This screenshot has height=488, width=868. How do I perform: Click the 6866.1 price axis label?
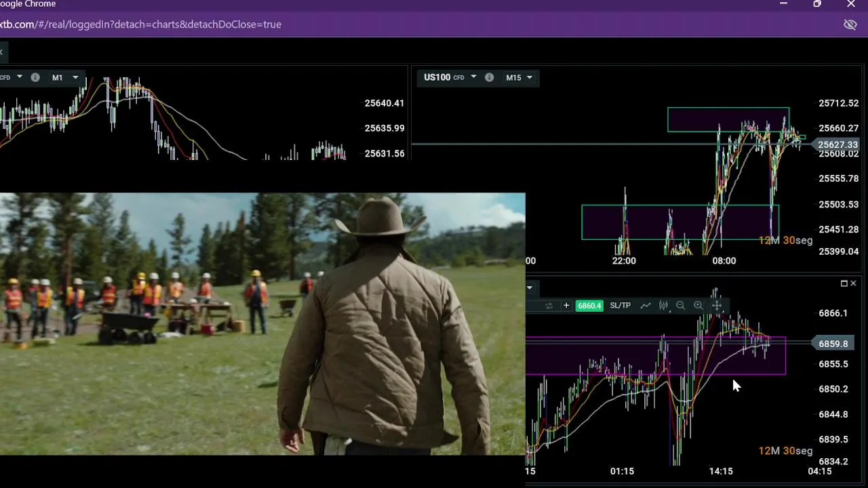pyautogui.click(x=833, y=313)
